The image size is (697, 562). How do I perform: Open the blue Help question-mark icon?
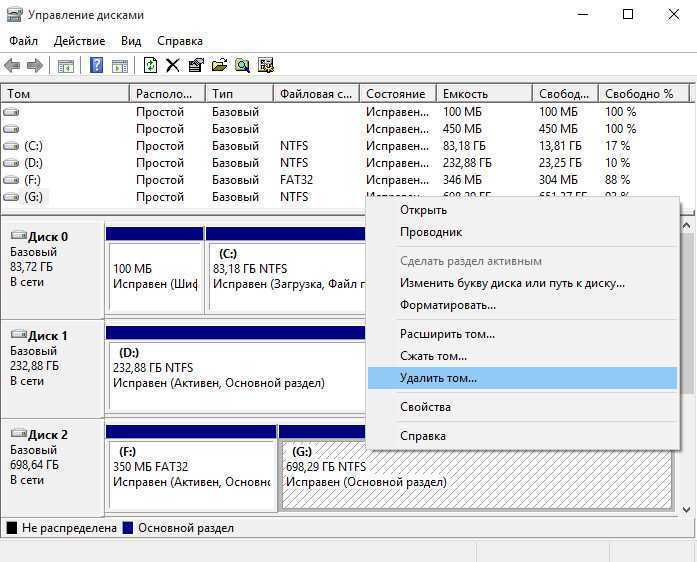pyautogui.click(x=96, y=65)
